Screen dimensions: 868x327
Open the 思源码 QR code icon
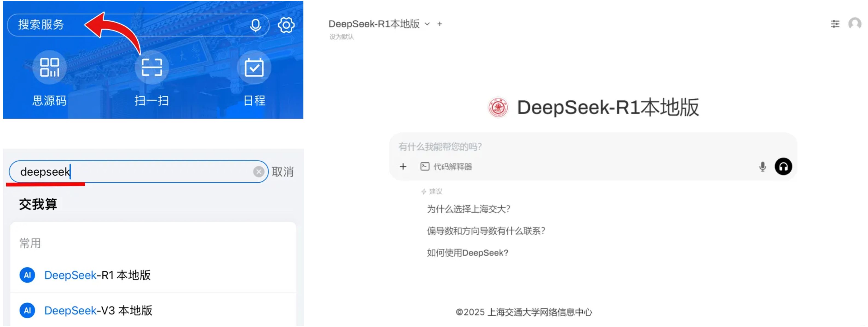coord(50,68)
